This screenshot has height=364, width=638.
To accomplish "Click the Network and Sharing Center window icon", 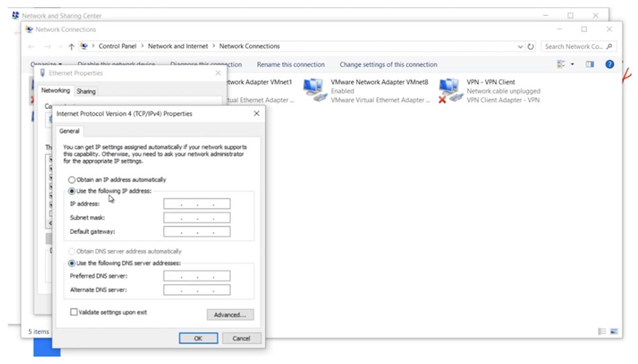I will (x=15, y=15).
